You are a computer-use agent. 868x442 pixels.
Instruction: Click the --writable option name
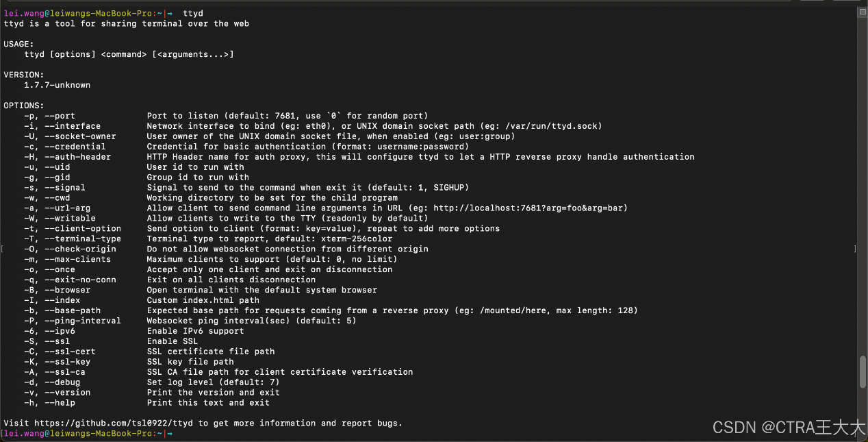pos(70,219)
